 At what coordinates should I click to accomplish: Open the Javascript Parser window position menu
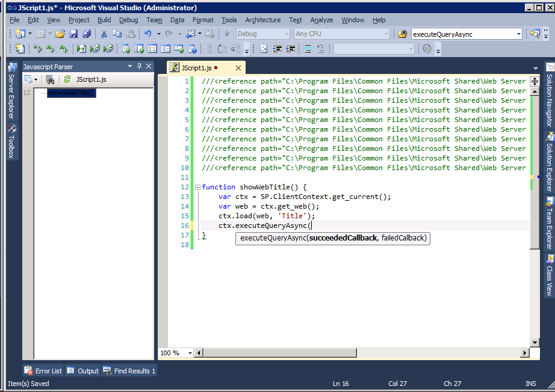click(x=130, y=67)
